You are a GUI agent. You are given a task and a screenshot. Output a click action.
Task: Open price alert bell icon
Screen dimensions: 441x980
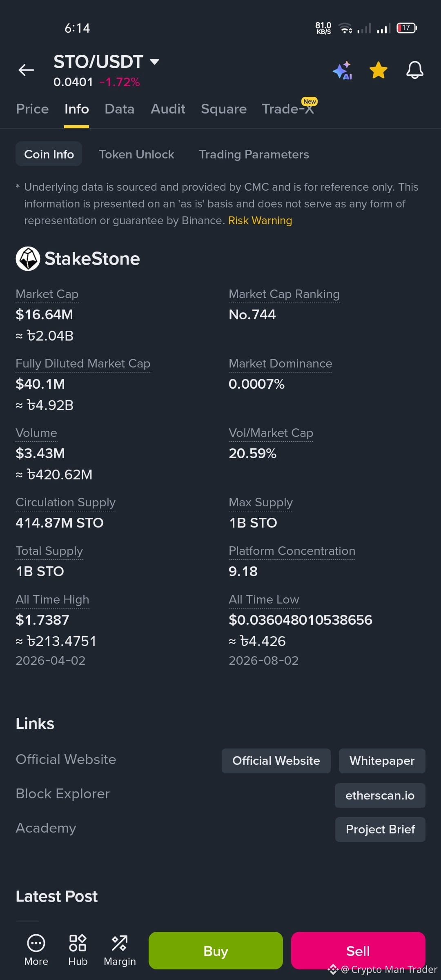(x=414, y=70)
